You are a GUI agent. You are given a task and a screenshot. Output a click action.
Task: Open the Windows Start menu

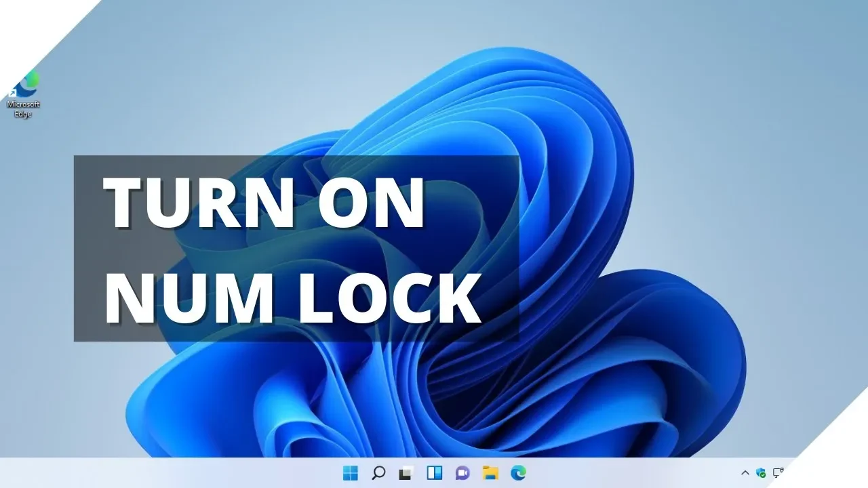tap(351, 473)
